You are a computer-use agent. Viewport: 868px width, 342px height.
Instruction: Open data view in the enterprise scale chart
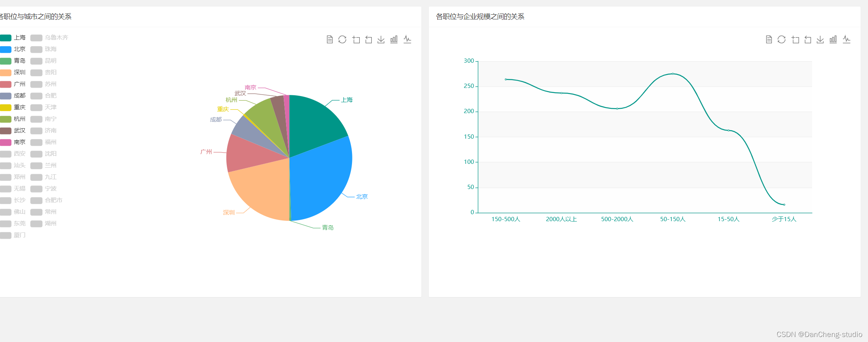click(769, 40)
